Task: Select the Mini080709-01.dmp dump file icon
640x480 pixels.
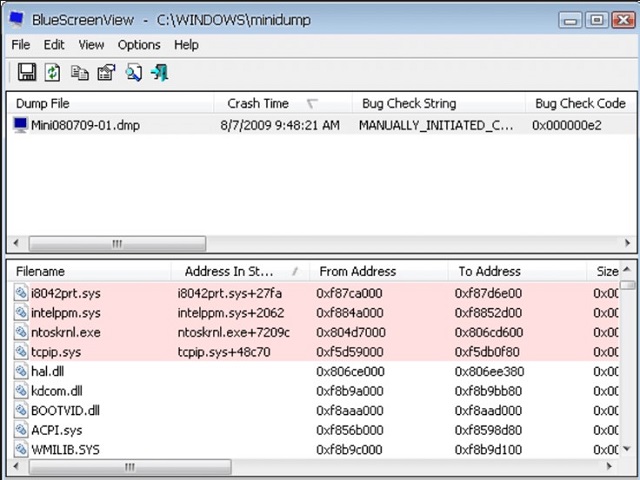Action: click(x=20, y=125)
